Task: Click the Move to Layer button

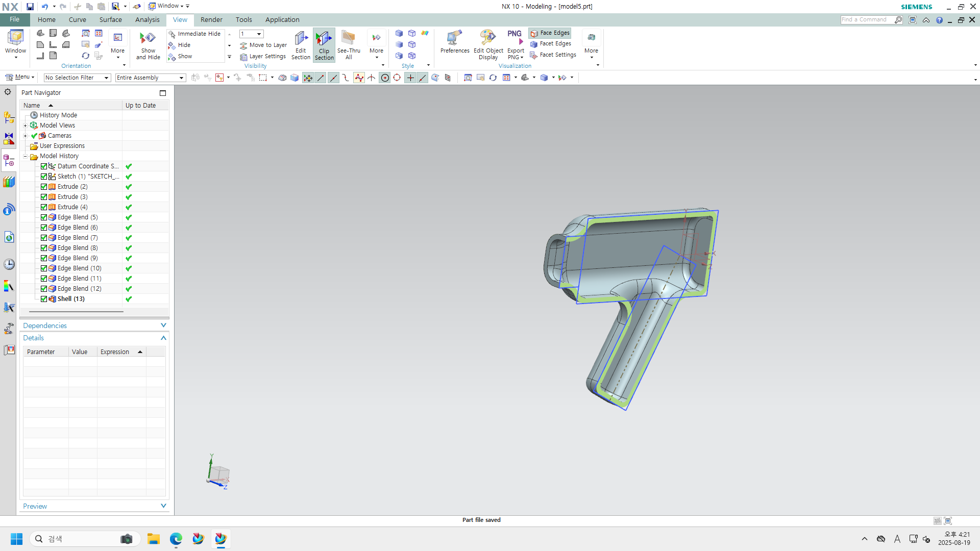Action: click(x=263, y=45)
